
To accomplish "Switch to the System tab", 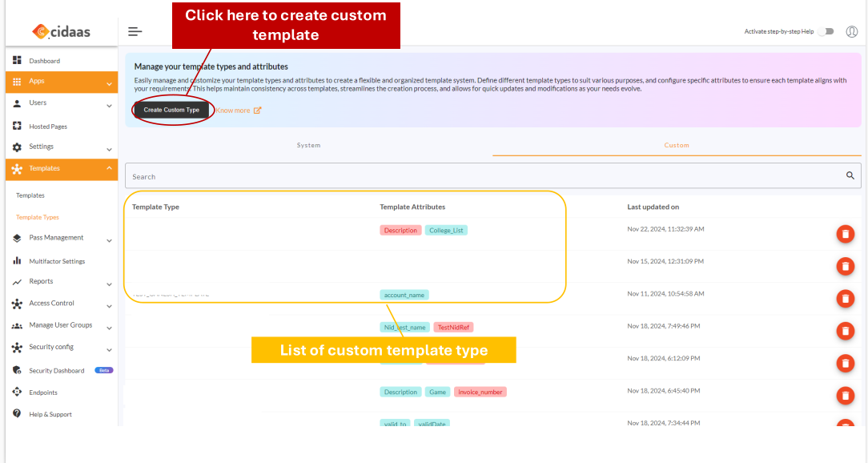I will pos(308,145).
